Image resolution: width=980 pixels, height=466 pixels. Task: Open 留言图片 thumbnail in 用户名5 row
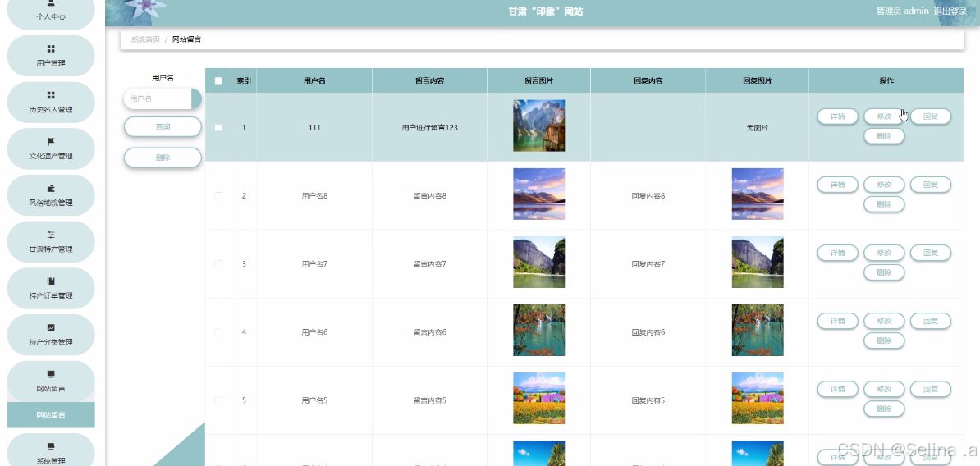(x=538, y=399)
